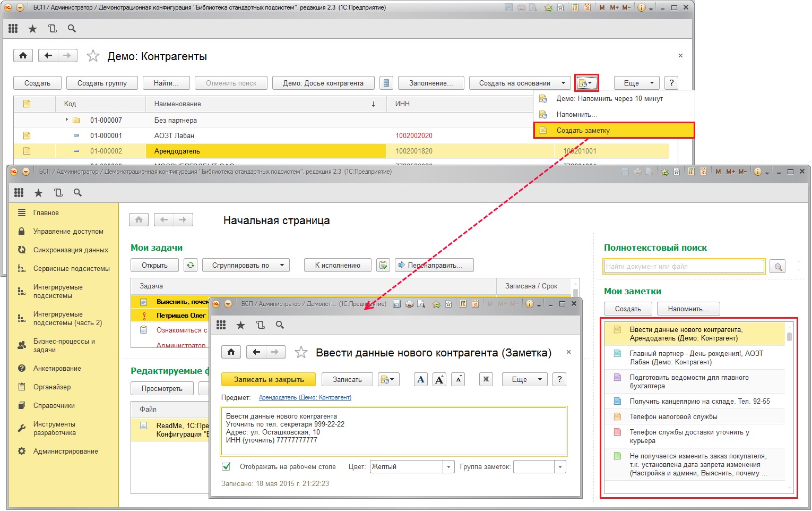Image resolution: width=812 pixels, height=511 pixels.
Task: Open note Получить канцелярию на складе
Action: pyautogui.click(x=694, y=401)
